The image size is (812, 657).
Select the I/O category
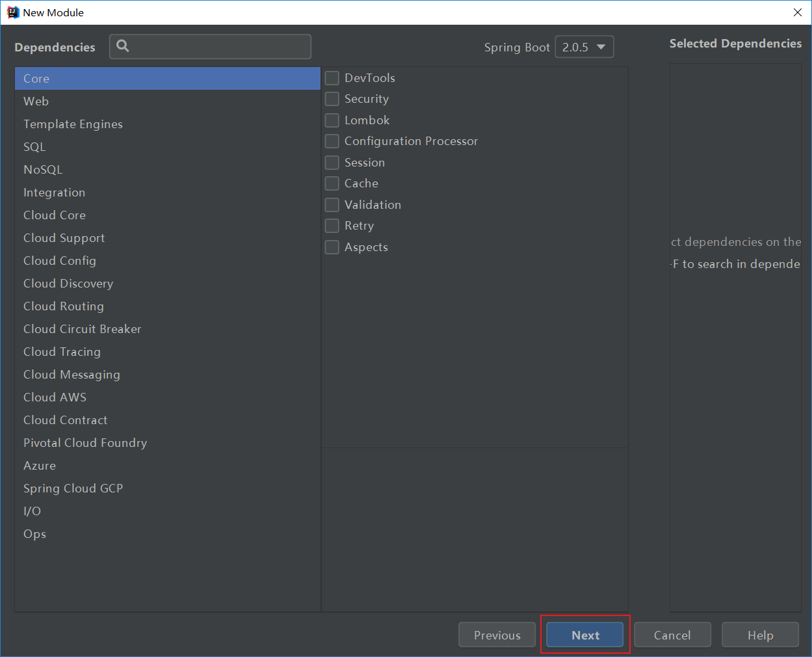click(168, 511)
